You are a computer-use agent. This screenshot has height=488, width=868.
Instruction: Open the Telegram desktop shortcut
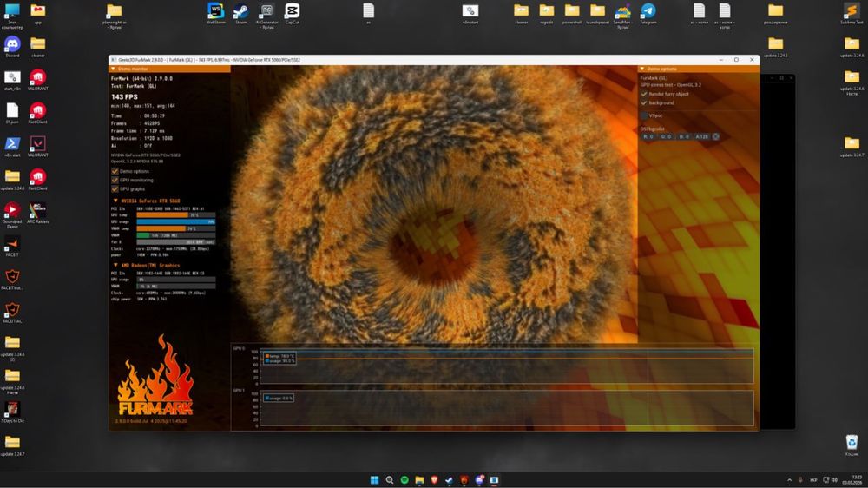click(648, 11)
